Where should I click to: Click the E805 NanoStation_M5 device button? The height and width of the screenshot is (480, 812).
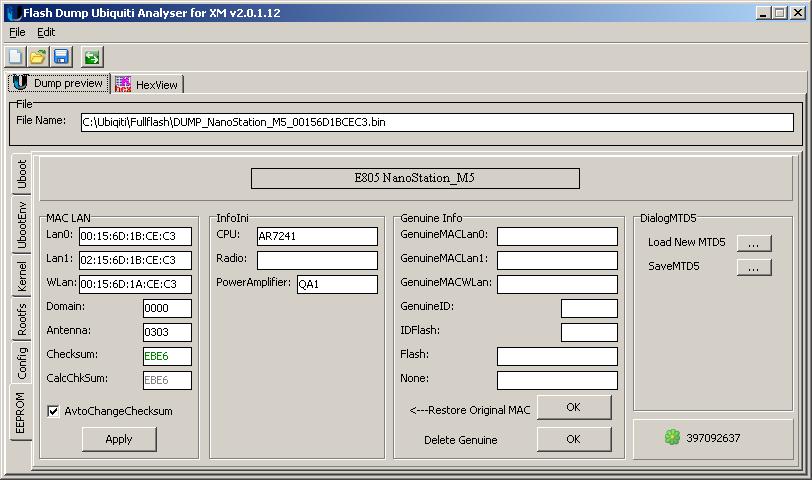click(415, 178)
